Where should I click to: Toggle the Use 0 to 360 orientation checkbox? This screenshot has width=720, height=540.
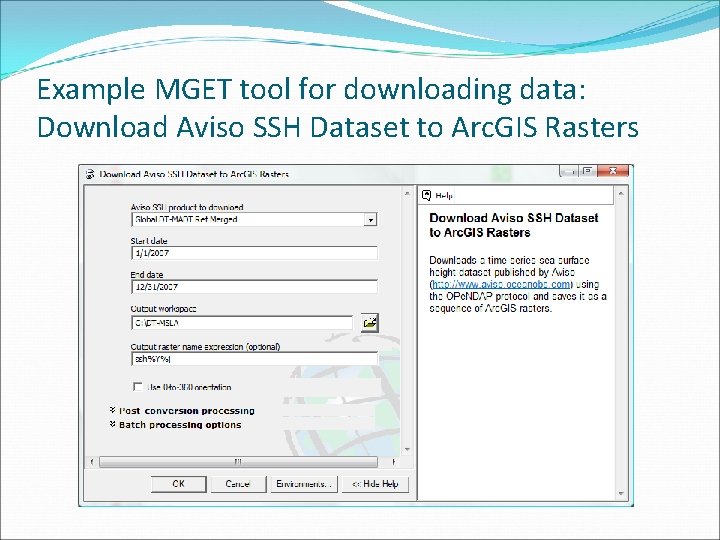[x=138, y=387]
